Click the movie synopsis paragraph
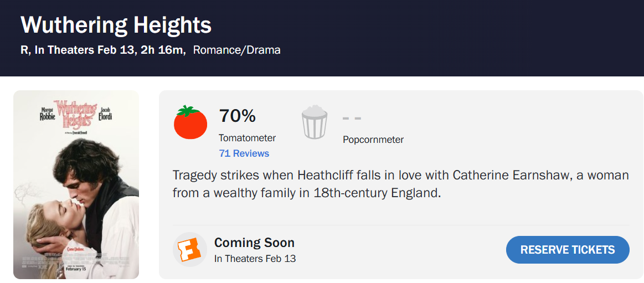The image size is (644, 283). coord(400,184)
